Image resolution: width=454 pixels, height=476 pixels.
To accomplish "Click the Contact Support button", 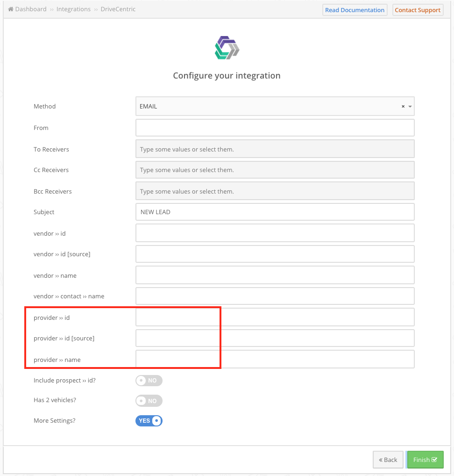I will 418,10.
